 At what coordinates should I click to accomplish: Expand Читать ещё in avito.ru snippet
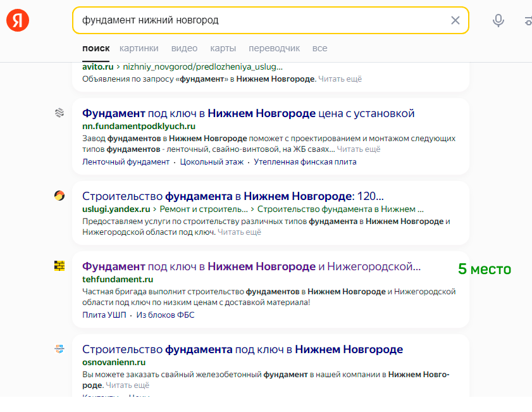[340, 79]
